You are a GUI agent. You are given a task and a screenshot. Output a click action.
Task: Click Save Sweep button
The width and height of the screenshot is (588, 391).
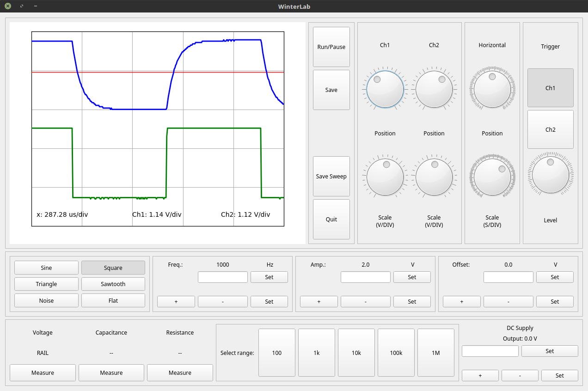[x=331, y=176]
